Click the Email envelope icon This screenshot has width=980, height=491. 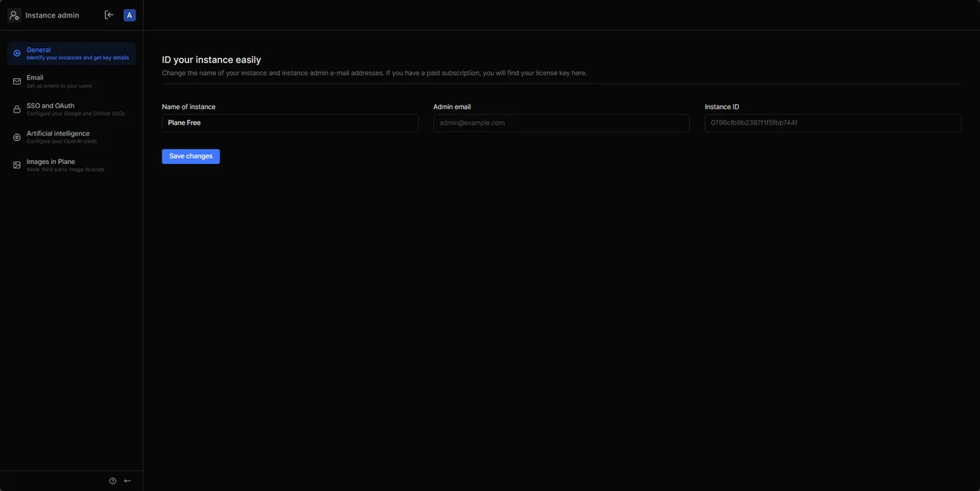[x=17, y=81]
